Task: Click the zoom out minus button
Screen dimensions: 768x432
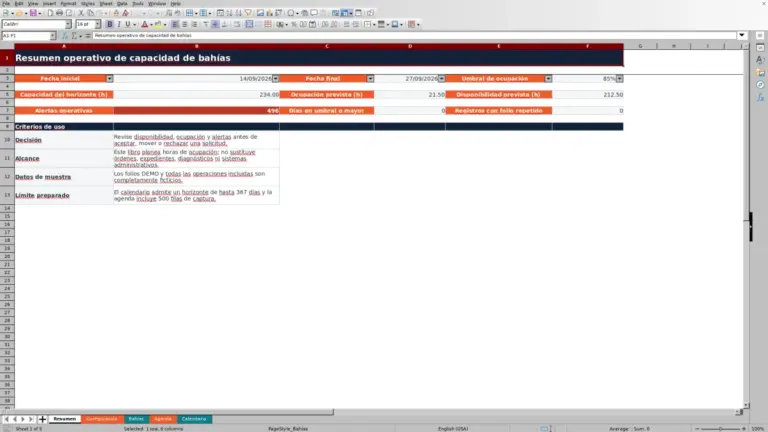Action: [x=697, y=429]
